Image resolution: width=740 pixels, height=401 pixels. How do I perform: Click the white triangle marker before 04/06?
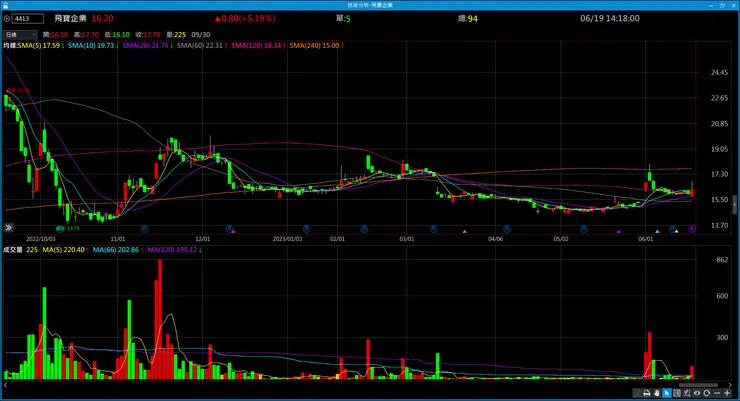point(464,231)
